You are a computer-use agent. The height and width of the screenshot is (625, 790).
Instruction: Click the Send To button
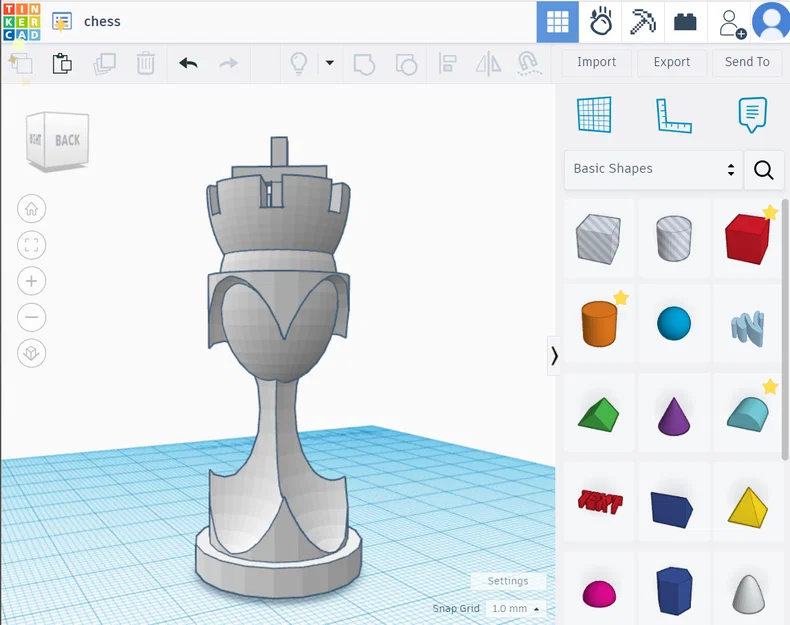pyautogui.click(x=747, y=62)
